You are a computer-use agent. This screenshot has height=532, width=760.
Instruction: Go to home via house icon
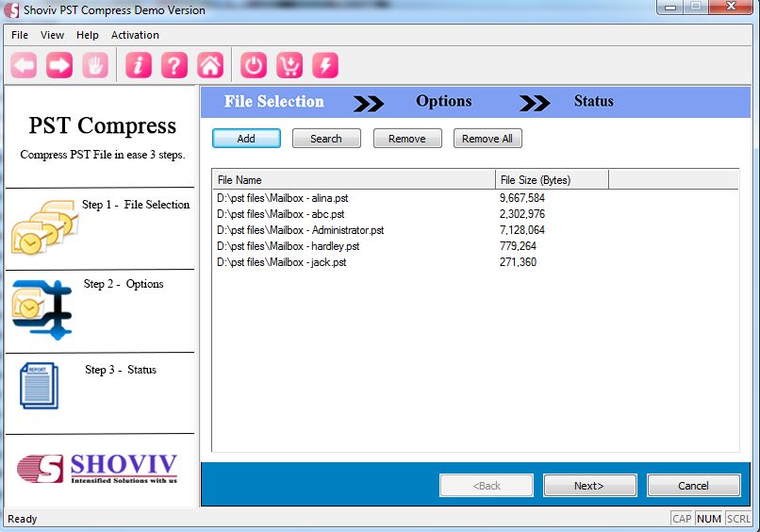point(210,65)
